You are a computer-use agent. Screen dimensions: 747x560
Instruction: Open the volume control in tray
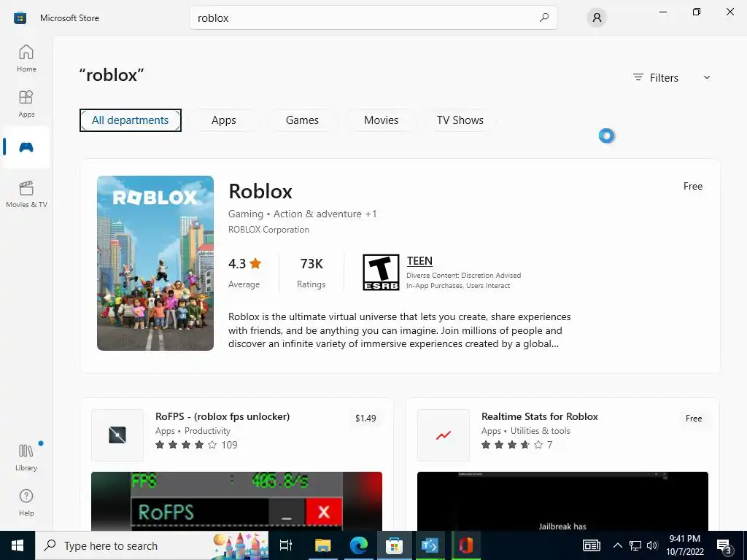tap(653, 545)
